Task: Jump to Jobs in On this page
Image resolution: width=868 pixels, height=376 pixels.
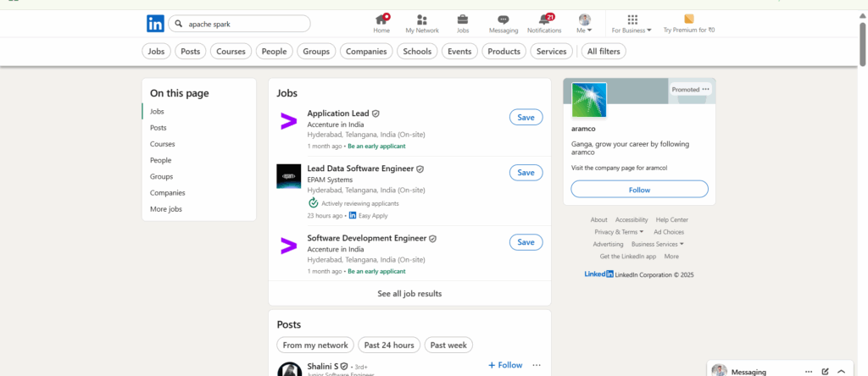Action: pos(157,111)
